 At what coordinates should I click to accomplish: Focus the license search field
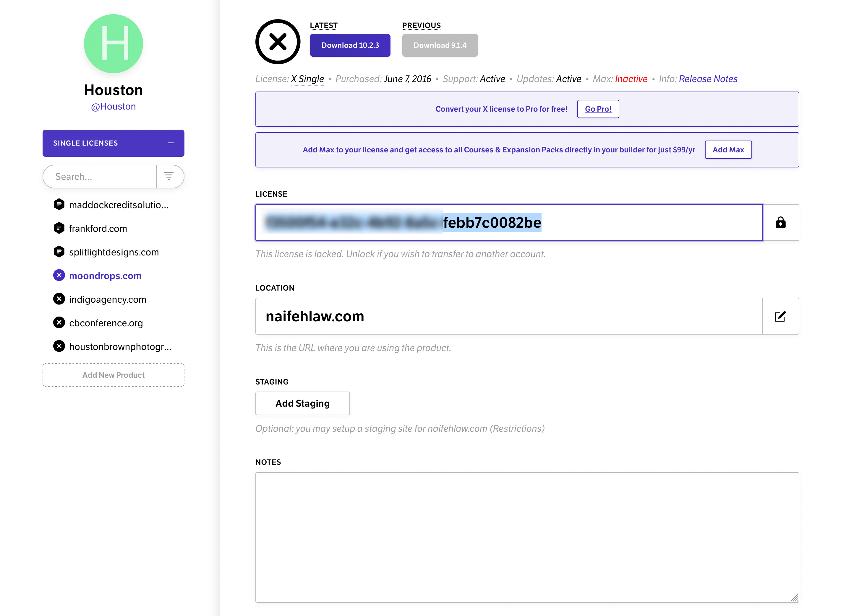[x=100, y=176]
